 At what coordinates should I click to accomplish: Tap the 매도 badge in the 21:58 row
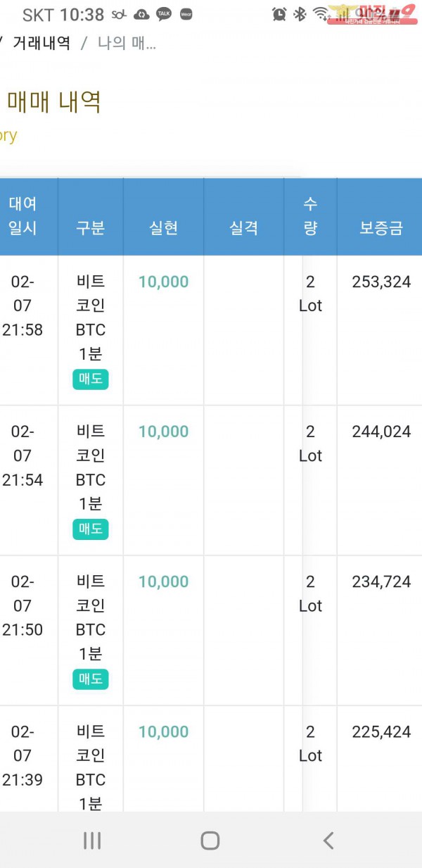[90, 379]
